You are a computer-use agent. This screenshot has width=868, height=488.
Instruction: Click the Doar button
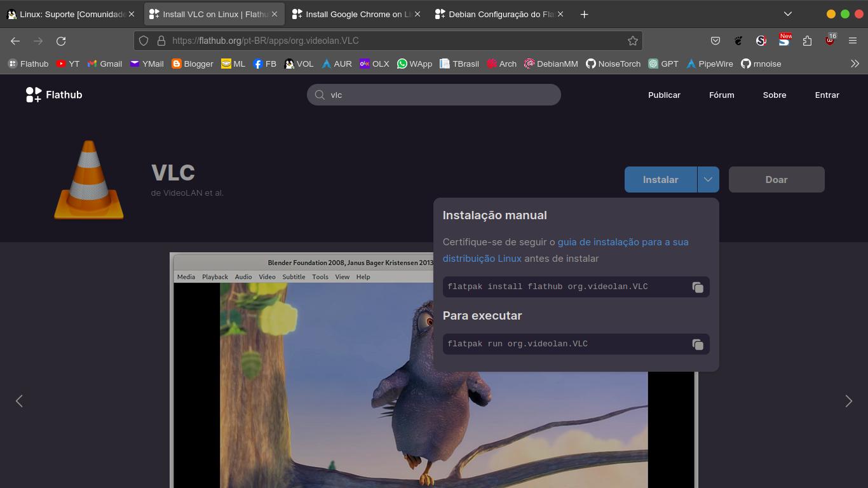pos(776,179)
